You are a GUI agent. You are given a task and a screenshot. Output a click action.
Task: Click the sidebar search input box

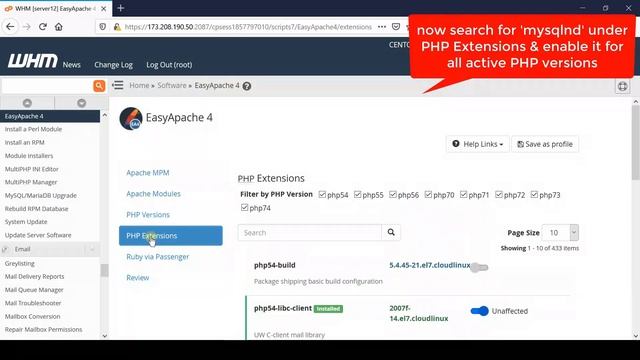click(47, 86)
